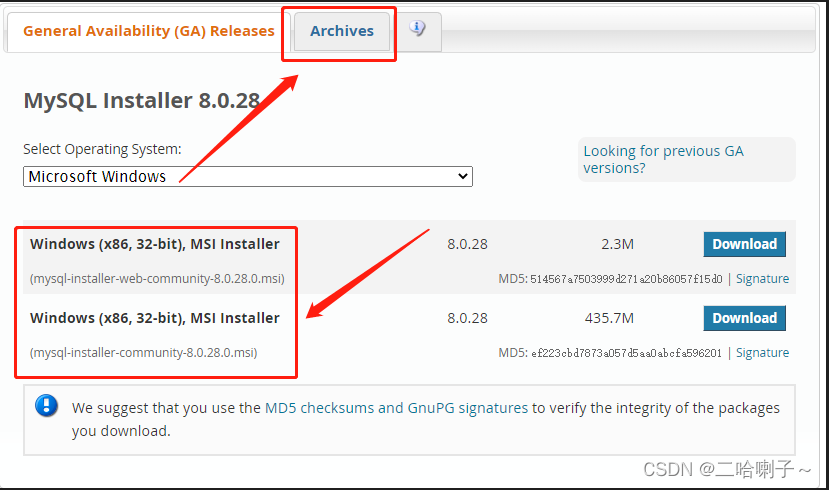Download the 2.3M web-community MSI installer
The height and width of the screenshot is (490, 829).
click(744, 244)
